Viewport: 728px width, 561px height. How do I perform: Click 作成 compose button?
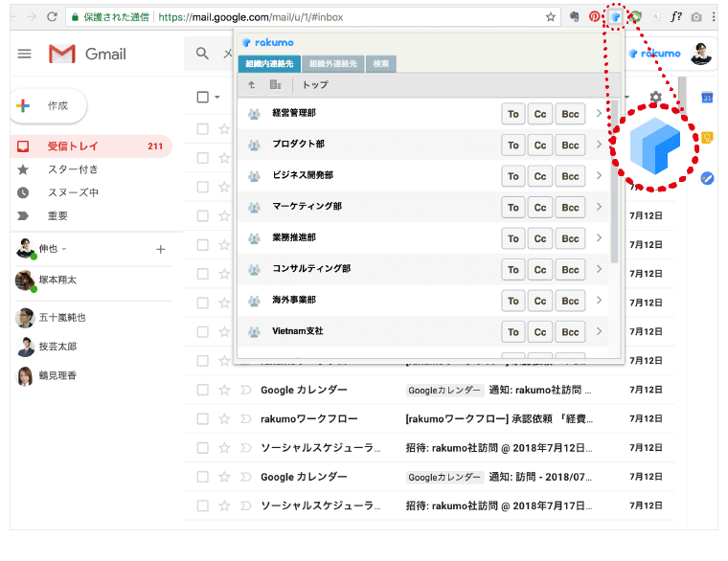(x=48, y=106)
